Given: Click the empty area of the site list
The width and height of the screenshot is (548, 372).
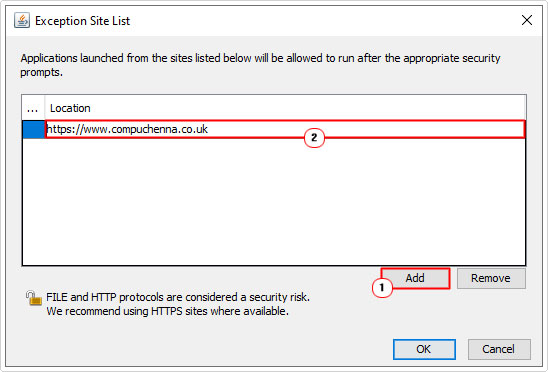Looking at the screenshot, I should 274,202.
